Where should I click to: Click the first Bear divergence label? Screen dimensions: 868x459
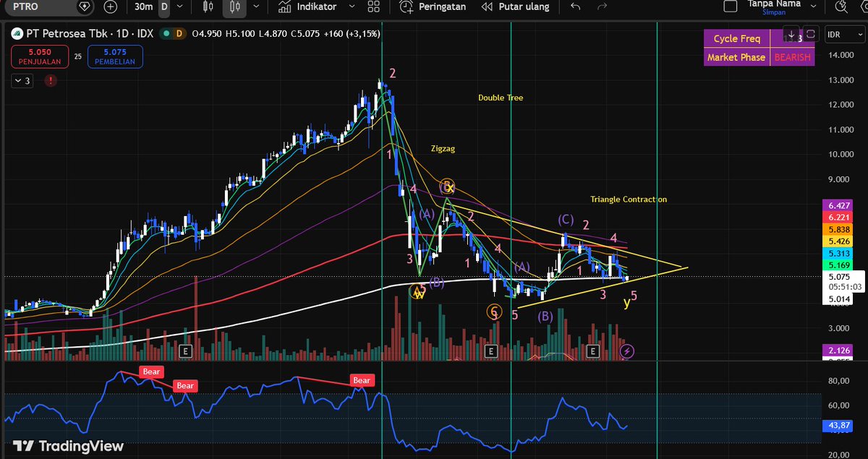click(153, 372)
